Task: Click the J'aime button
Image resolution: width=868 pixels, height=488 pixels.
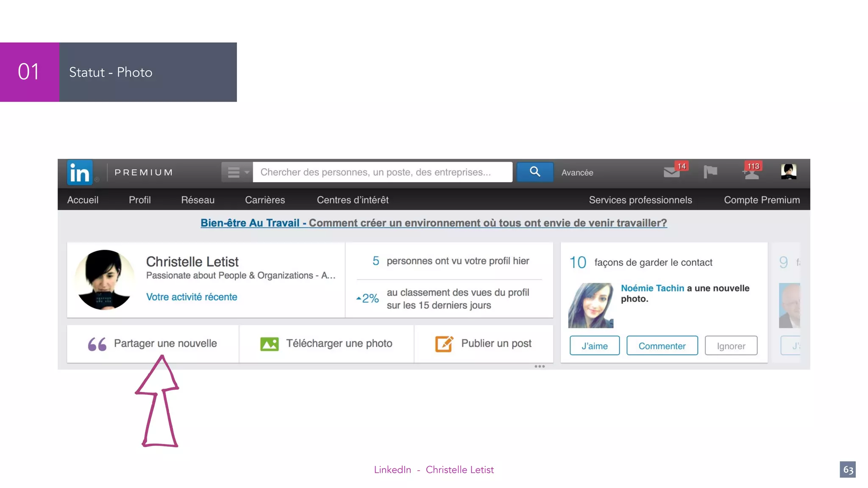Action: 595,346
